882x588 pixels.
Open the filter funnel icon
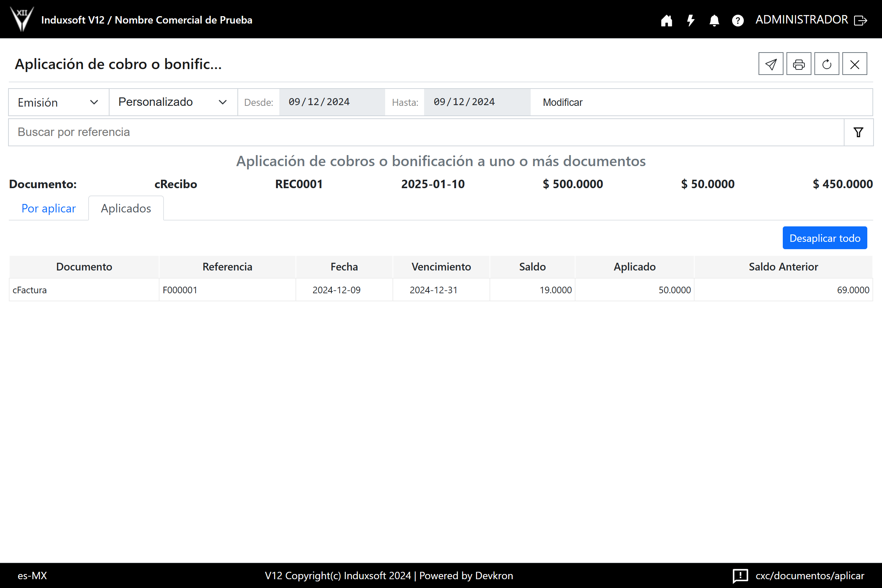[858, 132]
